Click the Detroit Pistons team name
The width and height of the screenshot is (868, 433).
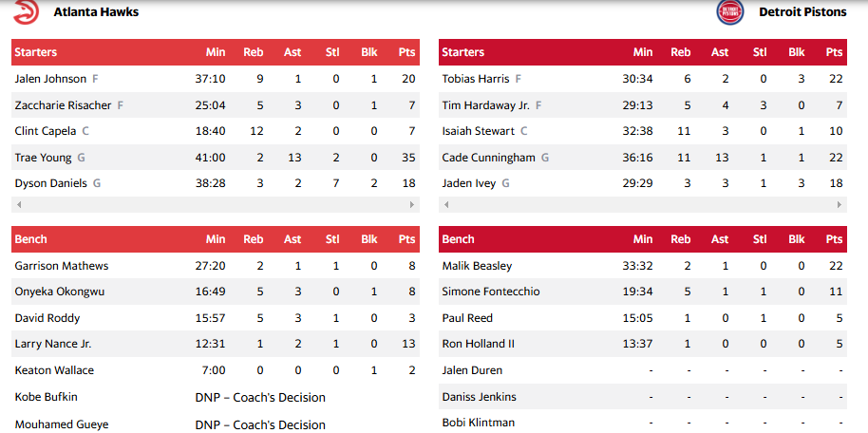coord(802,12)
